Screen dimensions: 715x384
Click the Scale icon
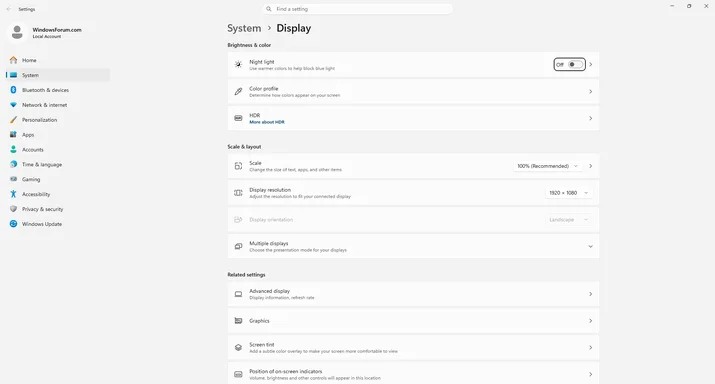238,166
